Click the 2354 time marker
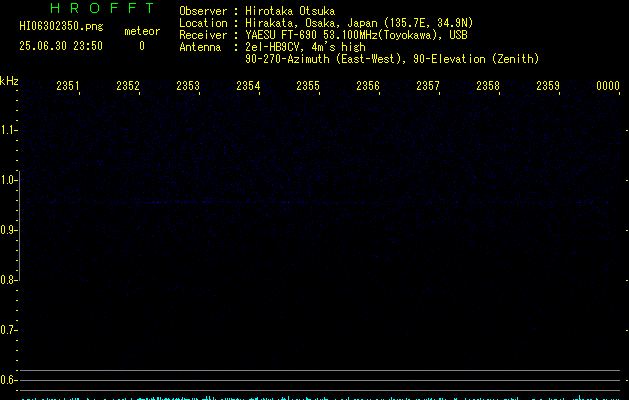This screenshot has height=400, width=629. pyautogui.click(x=248, y=86)
